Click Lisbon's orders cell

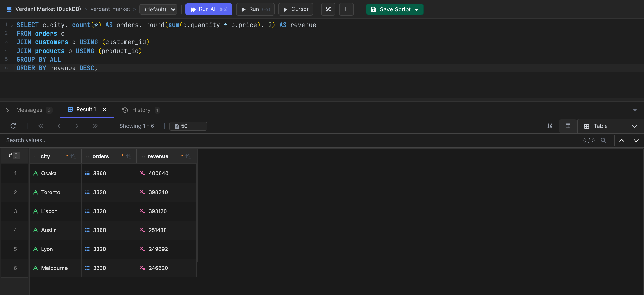[109, 211]
